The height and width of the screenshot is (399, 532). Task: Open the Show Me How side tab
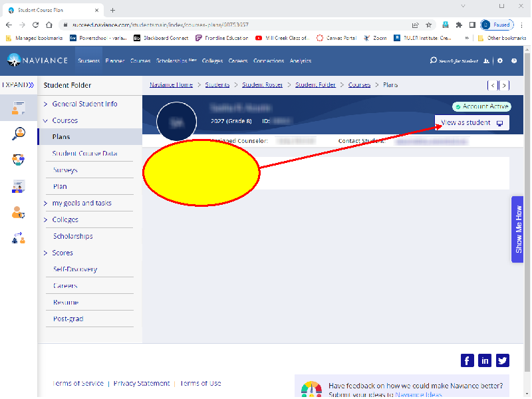click(518, 229)
